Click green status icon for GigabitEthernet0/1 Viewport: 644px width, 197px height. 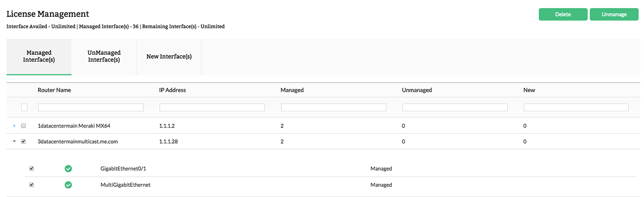[68, 169]
